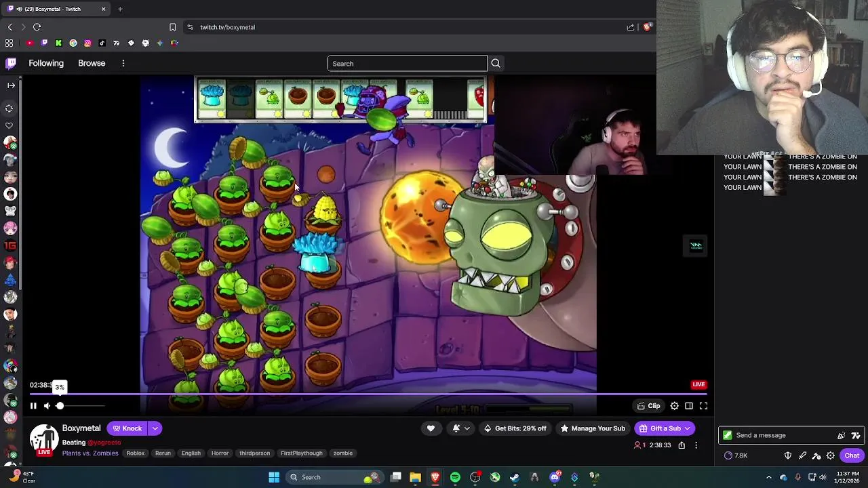868x488 pixels.
Task: Open Google bookmark in bookmarks bar
Action: pyautogui.click(x=73, y=43)
